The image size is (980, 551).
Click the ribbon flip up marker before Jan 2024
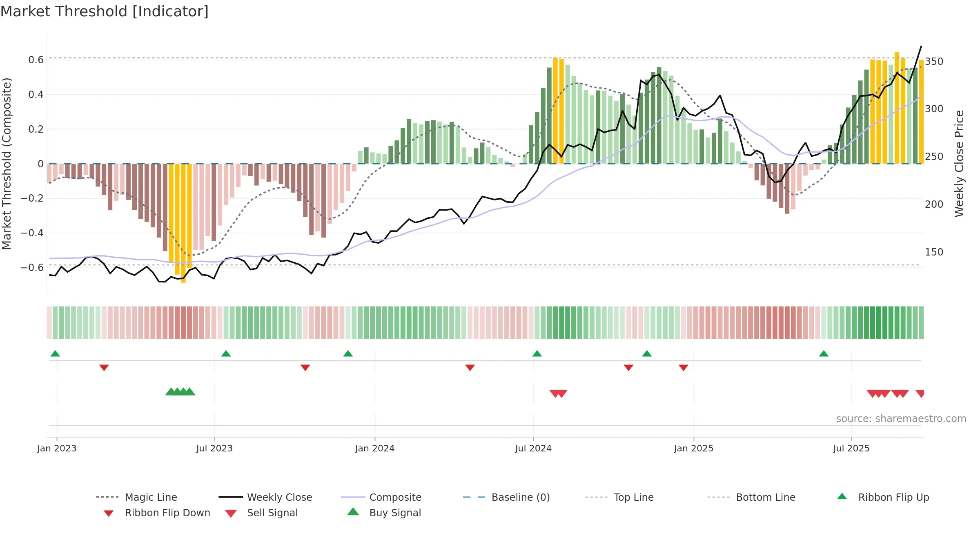click(x=348, y=353)
